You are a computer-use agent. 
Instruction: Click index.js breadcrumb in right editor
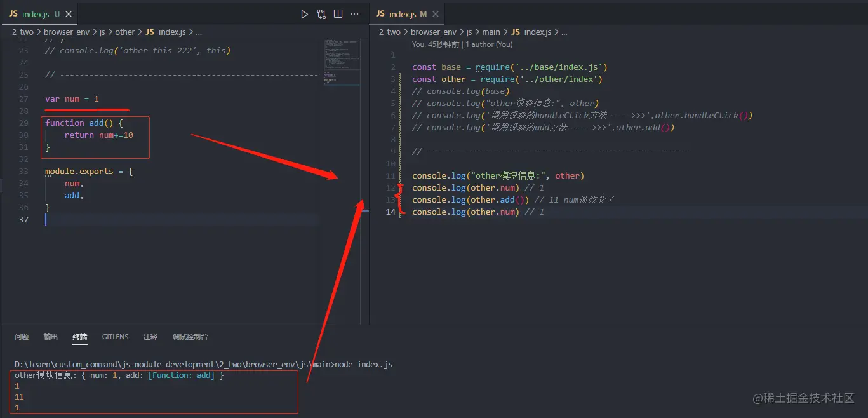[537, 32]
